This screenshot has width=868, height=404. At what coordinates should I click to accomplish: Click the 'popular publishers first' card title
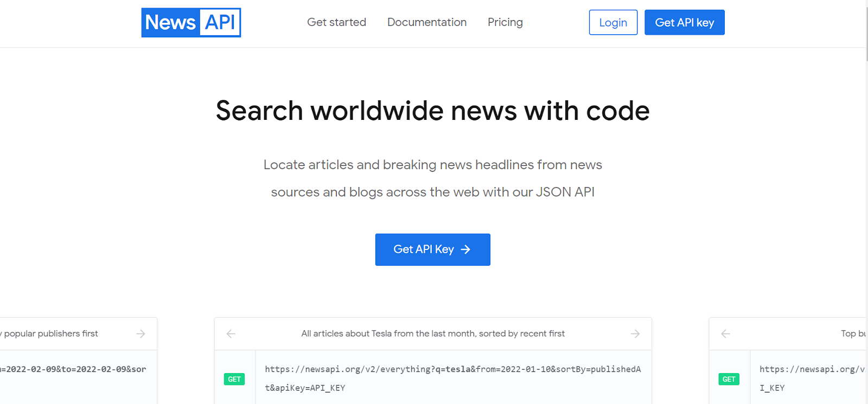click(49, 334)
